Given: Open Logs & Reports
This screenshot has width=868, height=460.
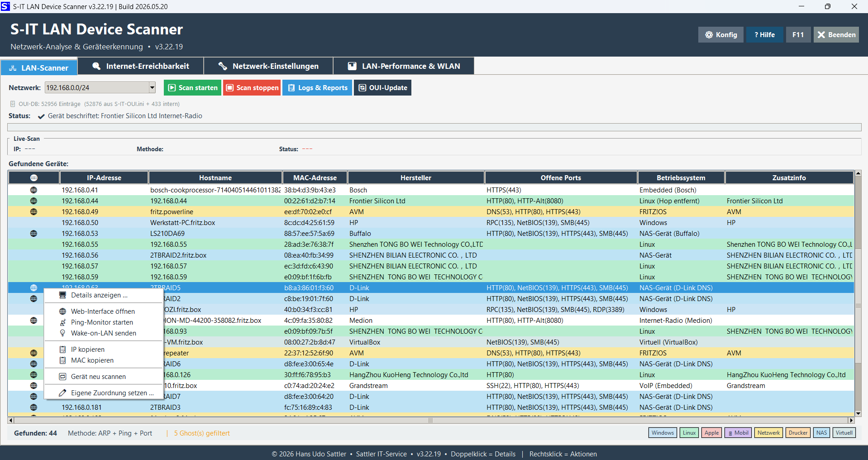Looking at the screenshot, I should tap(317, 88).
